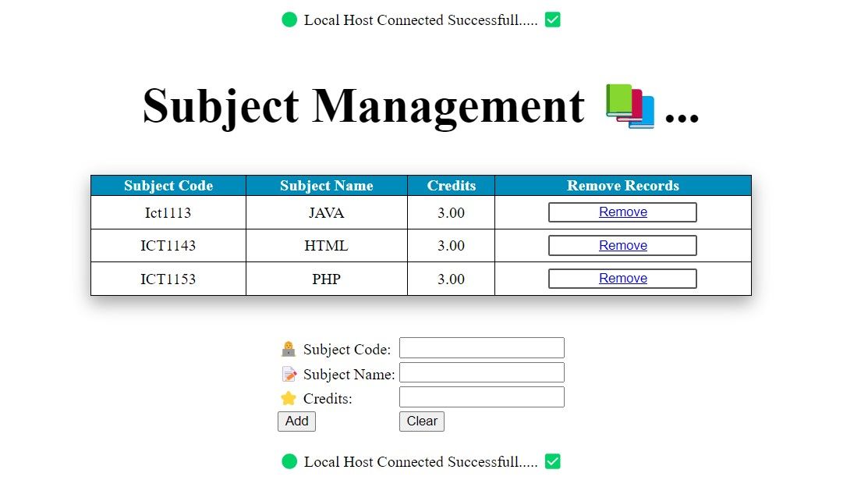Click the Subject Code column header

(x=168, y=186)
